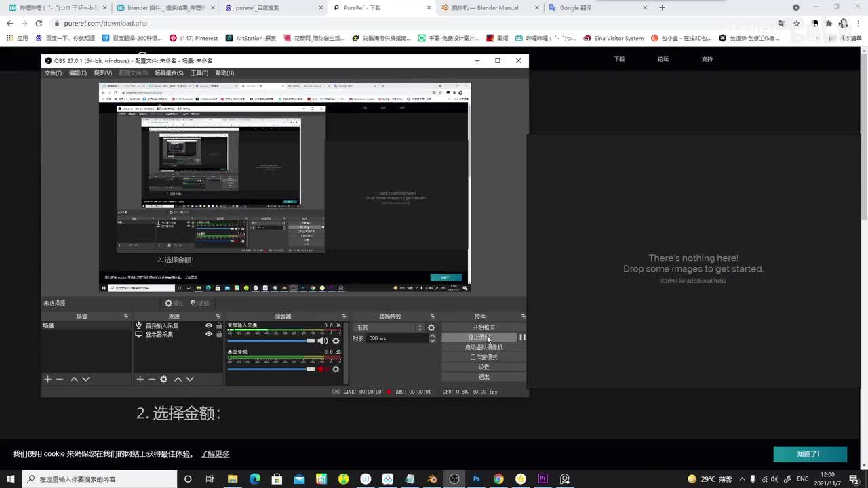Adjust the 音频输入采集 volume slider
Image resolution: width=868 pixels, height=488 pixels.
click(271, 341)
